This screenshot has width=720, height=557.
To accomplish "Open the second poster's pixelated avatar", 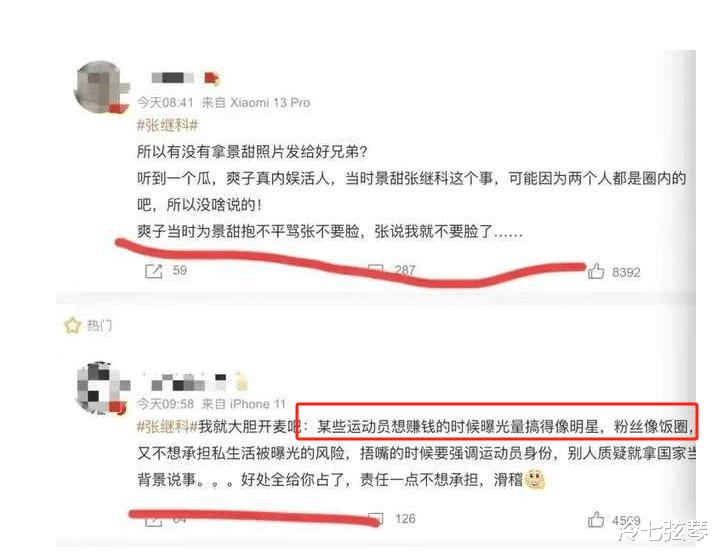I will tap(100, 388).
